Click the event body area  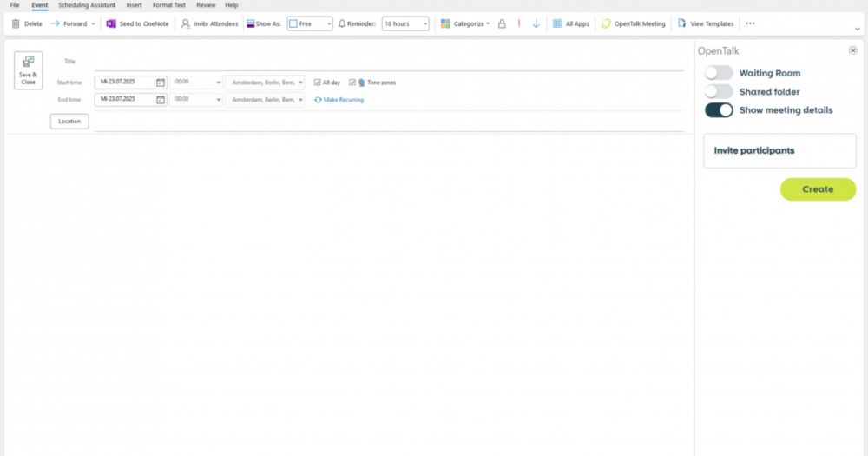coord(349,294)
